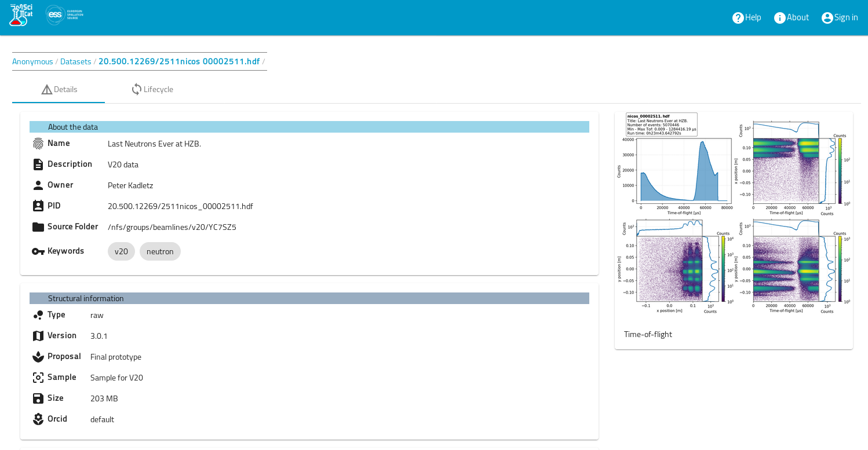The height and width of the screenshot is (450, 868).
Task: Click the person icon beside Owner
Action: (38, 185)
